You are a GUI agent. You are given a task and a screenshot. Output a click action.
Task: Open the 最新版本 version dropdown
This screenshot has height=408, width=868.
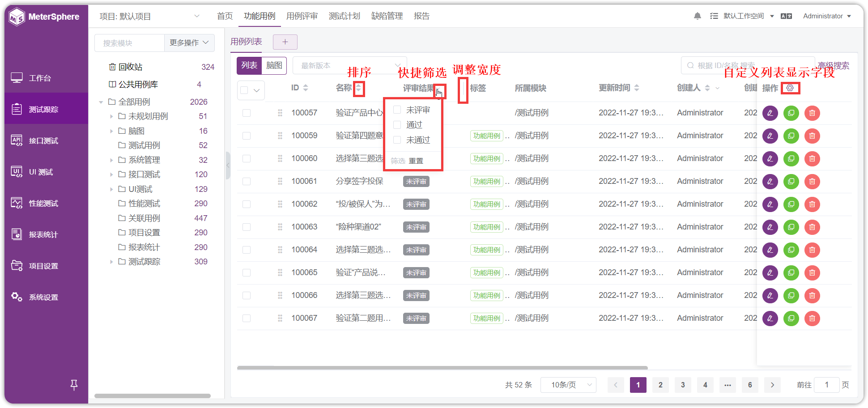point(350,66)
